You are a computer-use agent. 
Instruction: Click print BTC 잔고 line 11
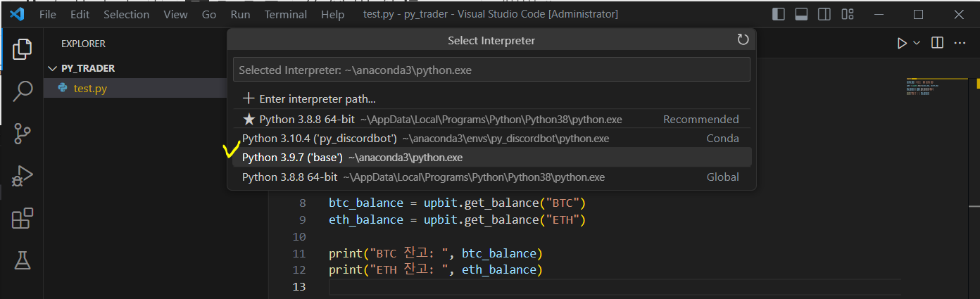436,253
